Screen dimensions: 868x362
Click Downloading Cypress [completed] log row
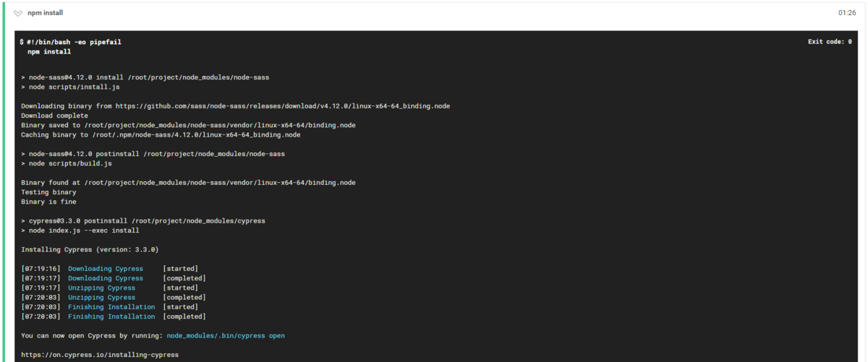point(113,278)
